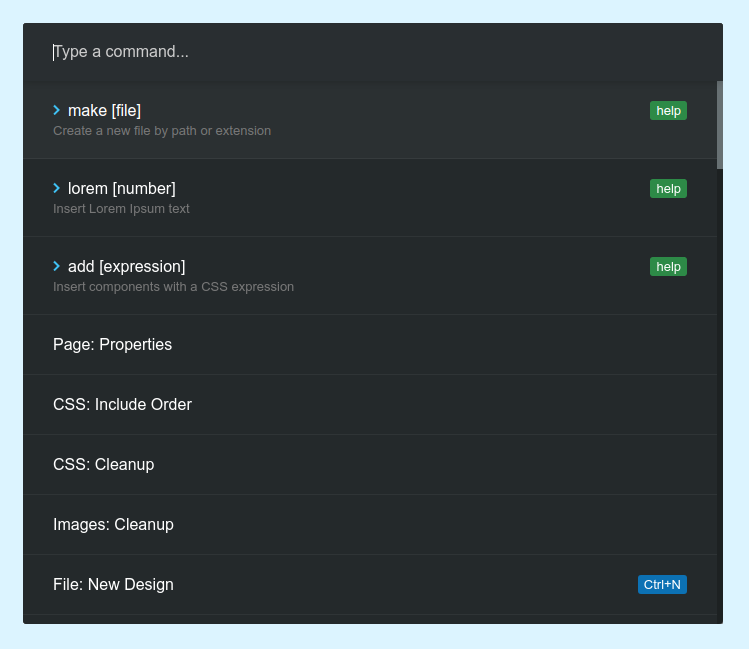Viewport: 749px width, 649px height.
Task: Select the lorem [number] command title
Action: (x=121, y=188)
